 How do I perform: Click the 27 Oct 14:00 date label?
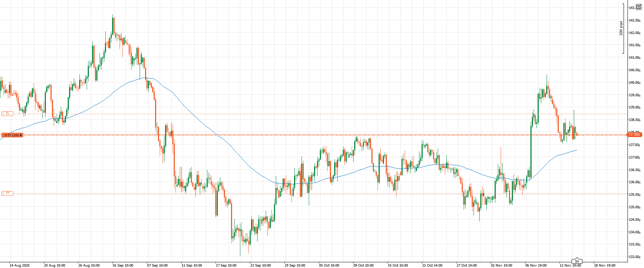tap(467, 265)
